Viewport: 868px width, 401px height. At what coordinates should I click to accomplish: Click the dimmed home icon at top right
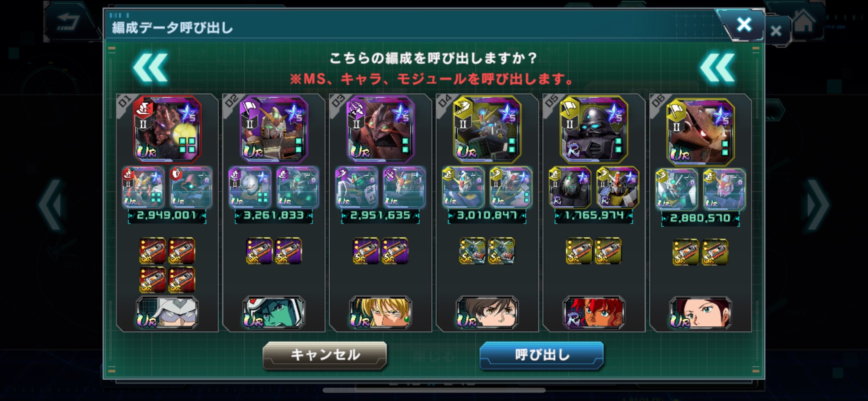pos(804,21)
